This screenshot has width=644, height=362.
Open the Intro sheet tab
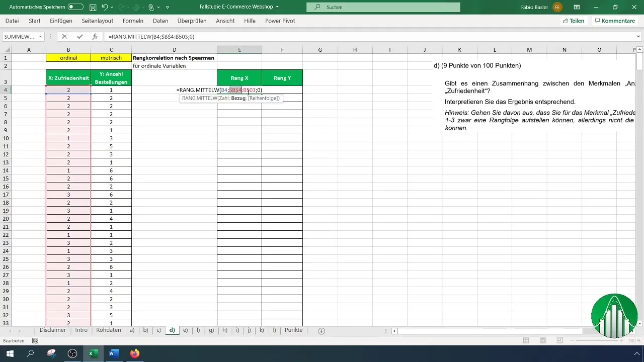81,330
